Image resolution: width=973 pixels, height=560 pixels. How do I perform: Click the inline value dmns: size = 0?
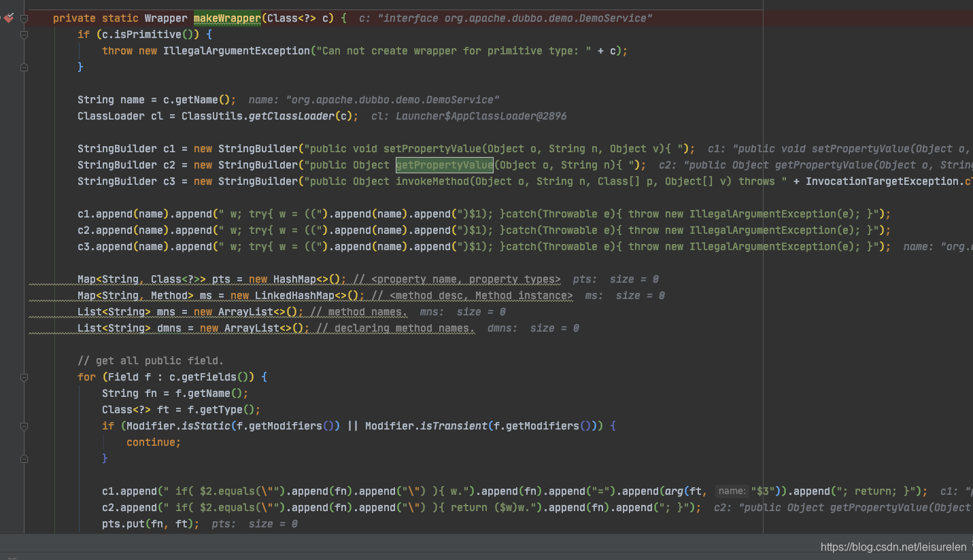click(x=533, y=328)
